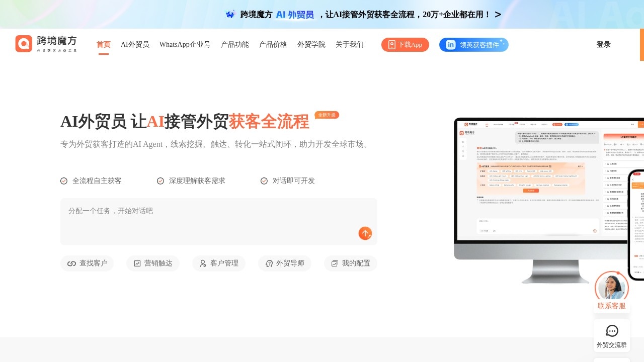Click the top banner arrow
The height and width of the screenshot is (362, 644).
(x=498, y=15)
